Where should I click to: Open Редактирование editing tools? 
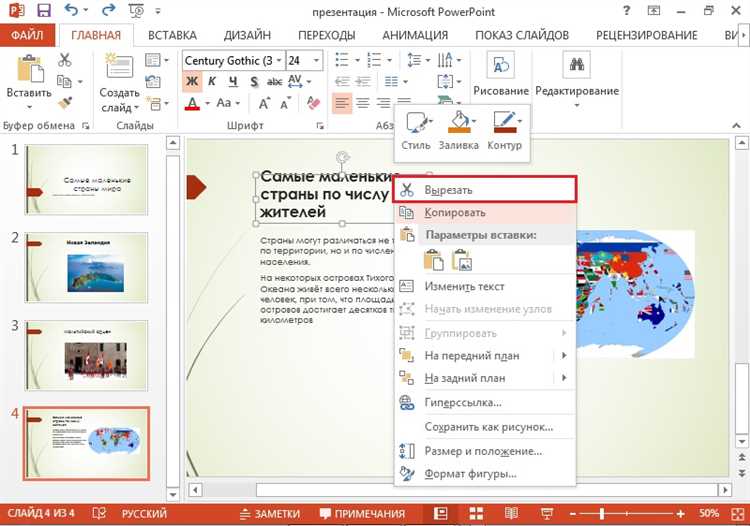coord(577,79)
